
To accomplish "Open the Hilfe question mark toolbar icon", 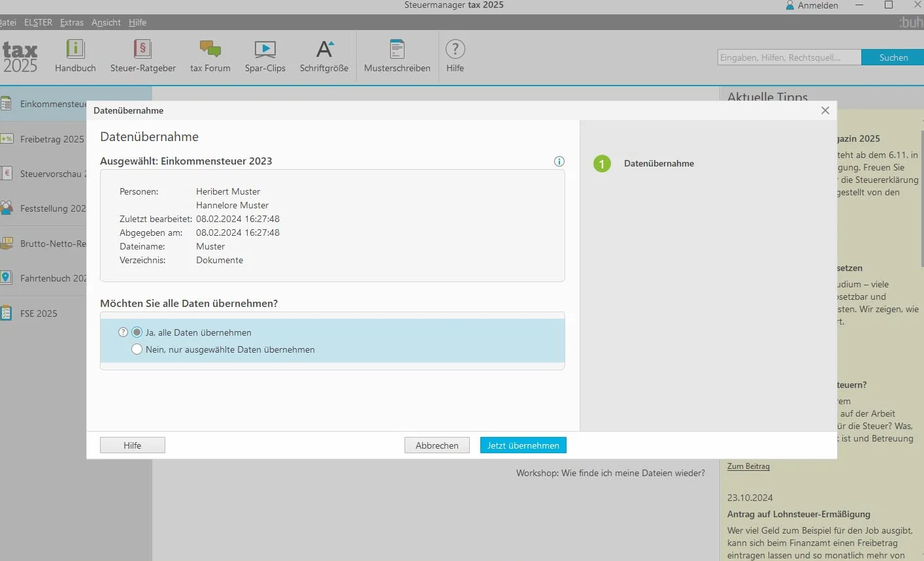I will pyautogui.click(x=455, y=49).
